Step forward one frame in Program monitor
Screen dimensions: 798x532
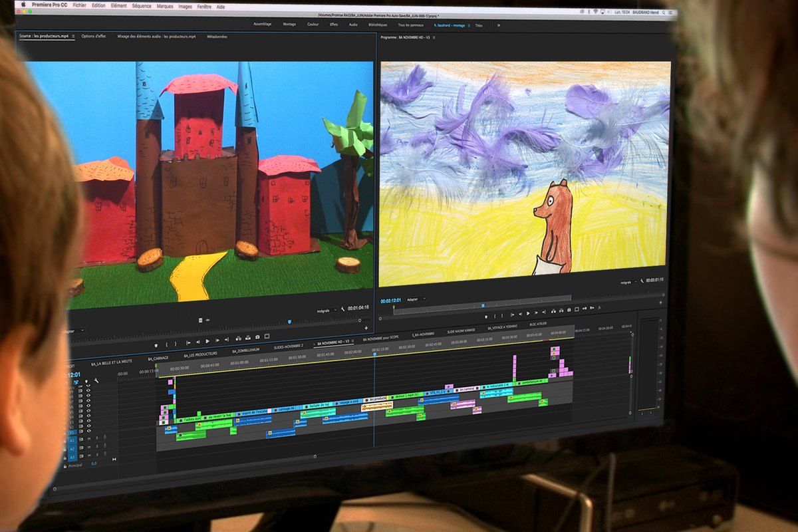pyautogui.click(x=537, y=313)
